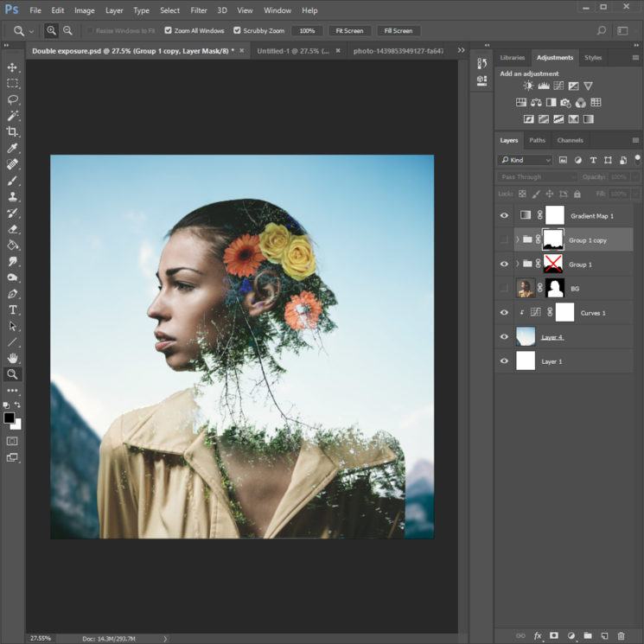Show more document tabs with the double-arrow

coord(462,50)
